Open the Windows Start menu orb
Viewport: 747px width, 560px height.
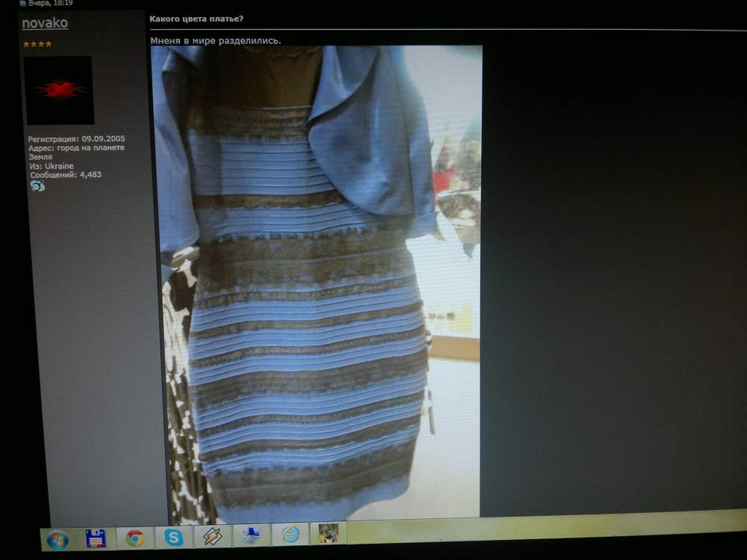(58, 540)
